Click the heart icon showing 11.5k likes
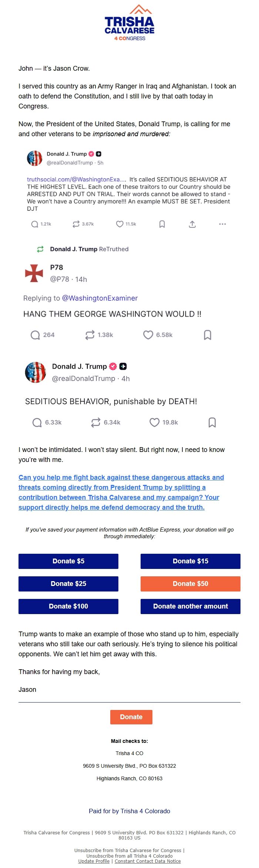Viewport: 259px width, 868px height. click(x=120, y=224)
